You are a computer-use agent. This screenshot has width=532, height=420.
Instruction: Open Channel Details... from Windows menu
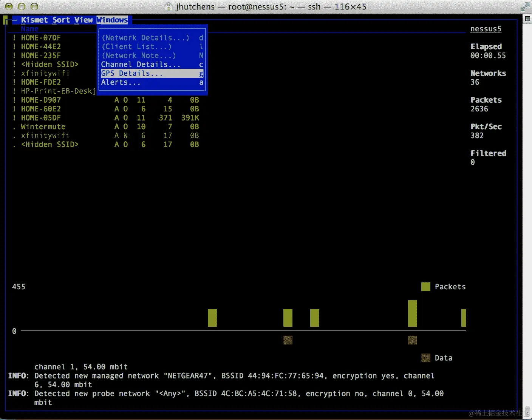(x=152, y=65)
